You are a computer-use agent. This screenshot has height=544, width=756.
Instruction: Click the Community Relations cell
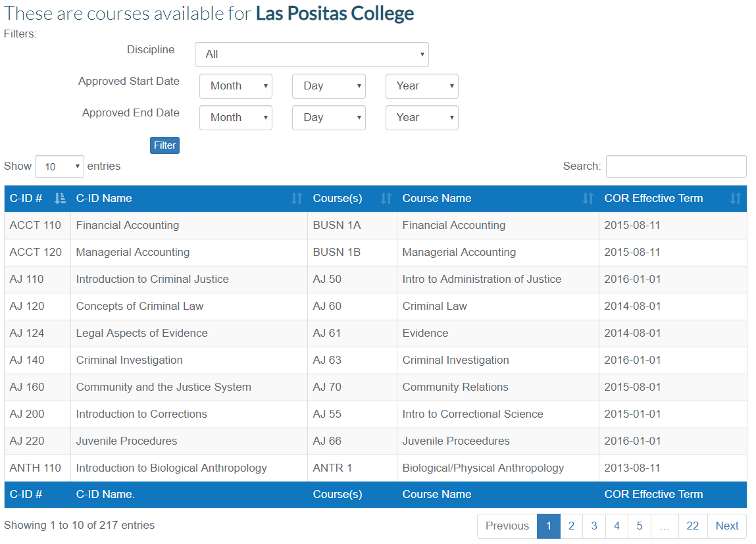click(x=498, y=387)
